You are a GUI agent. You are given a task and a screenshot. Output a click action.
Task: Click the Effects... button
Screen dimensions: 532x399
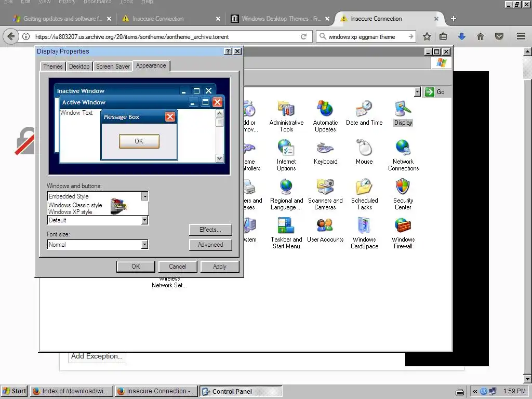(210, 230)
